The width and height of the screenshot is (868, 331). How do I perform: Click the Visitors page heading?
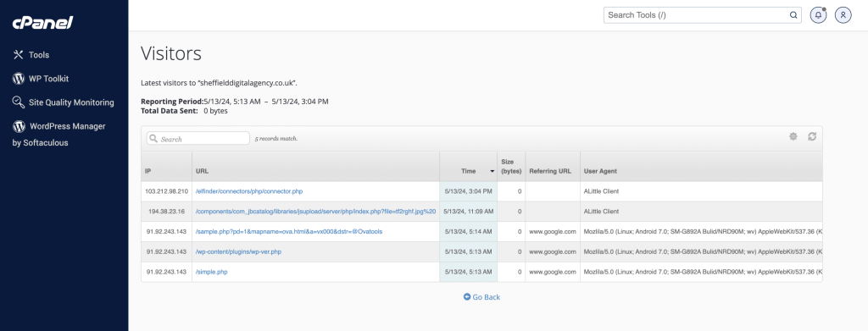171,53
